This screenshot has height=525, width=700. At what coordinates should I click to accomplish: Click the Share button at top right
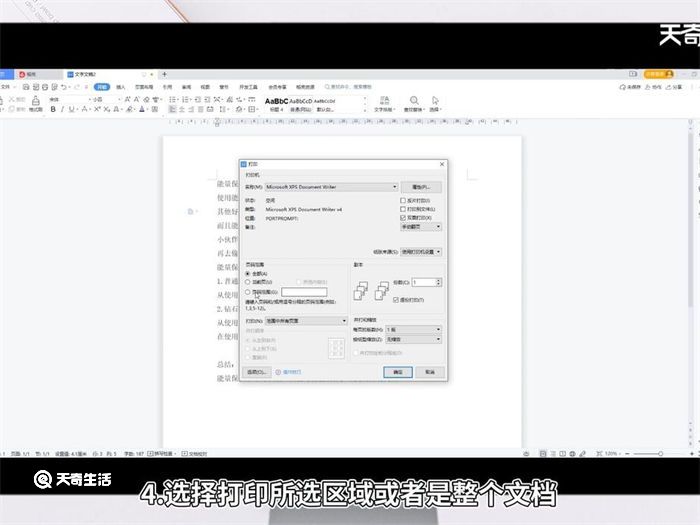click(675, 87)
